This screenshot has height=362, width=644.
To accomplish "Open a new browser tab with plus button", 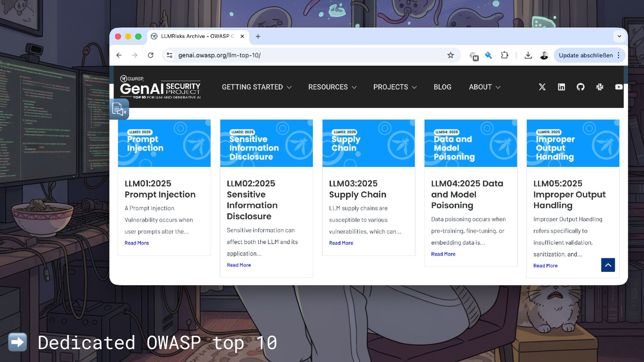I will (258, 36).
